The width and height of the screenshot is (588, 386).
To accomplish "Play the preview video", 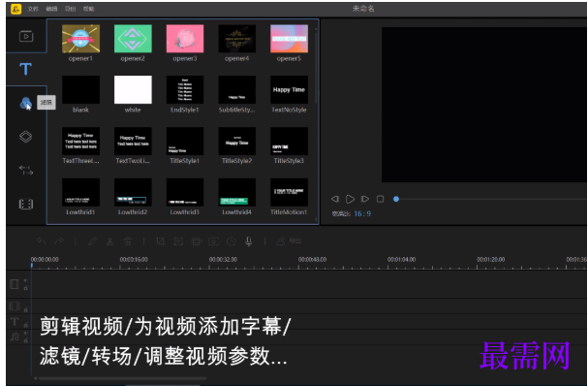I will (350, 199).
